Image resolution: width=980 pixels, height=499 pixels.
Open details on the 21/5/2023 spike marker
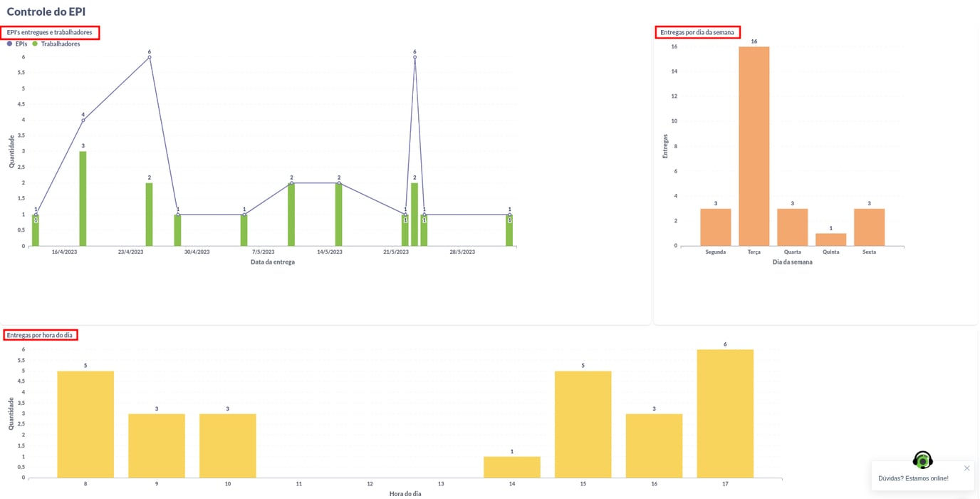(415, 57)
